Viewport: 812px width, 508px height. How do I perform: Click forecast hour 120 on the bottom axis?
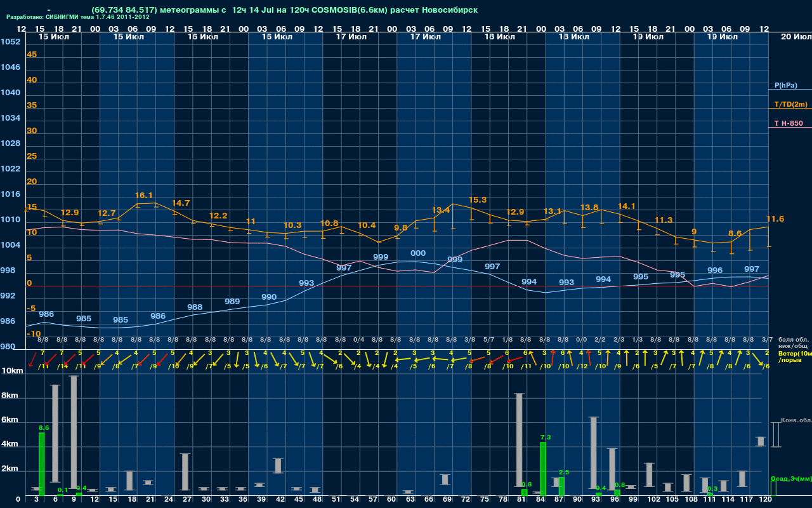point(766,500)
